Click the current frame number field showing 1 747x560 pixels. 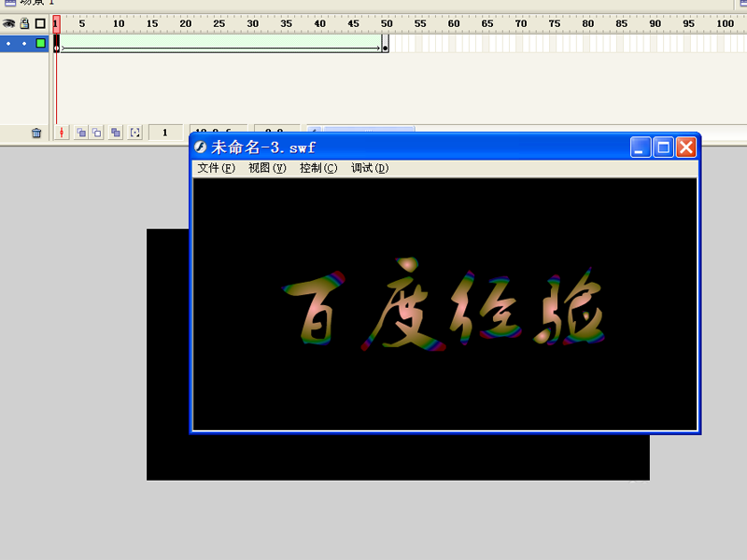coord(165,133)
